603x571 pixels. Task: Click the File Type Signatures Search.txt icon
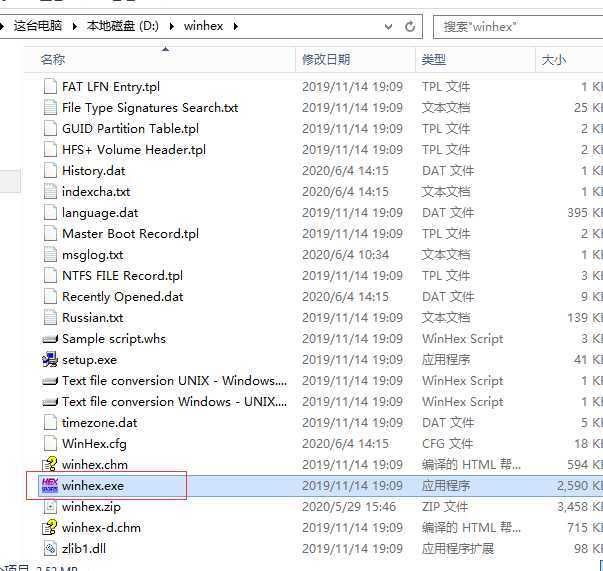50,108
